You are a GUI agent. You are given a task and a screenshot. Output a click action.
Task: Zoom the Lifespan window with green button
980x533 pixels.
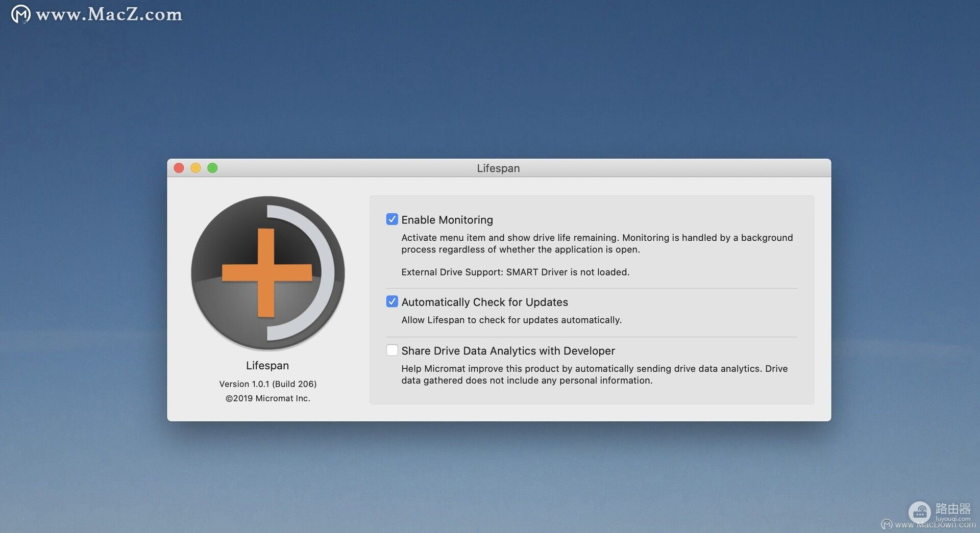point(212,168)
